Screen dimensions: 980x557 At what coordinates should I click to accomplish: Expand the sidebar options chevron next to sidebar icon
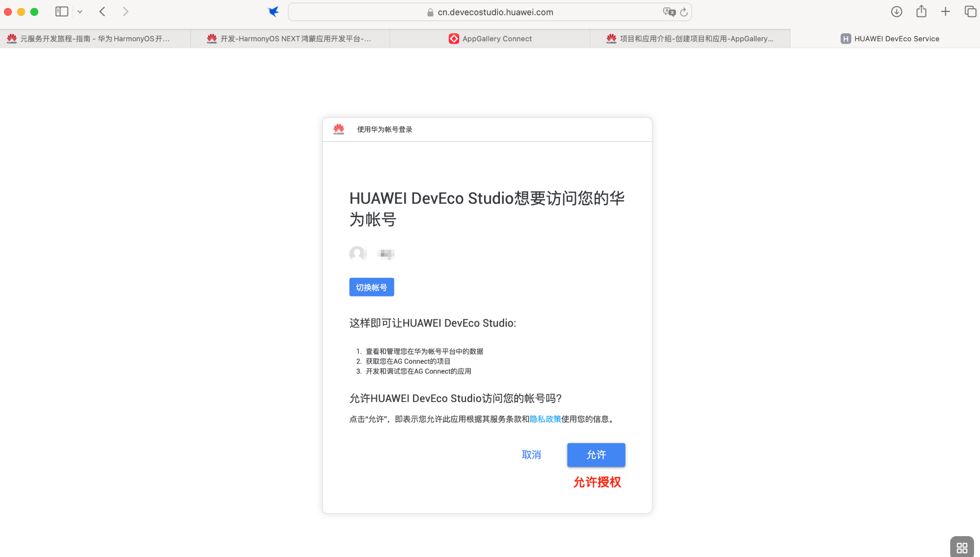[80, 11]
